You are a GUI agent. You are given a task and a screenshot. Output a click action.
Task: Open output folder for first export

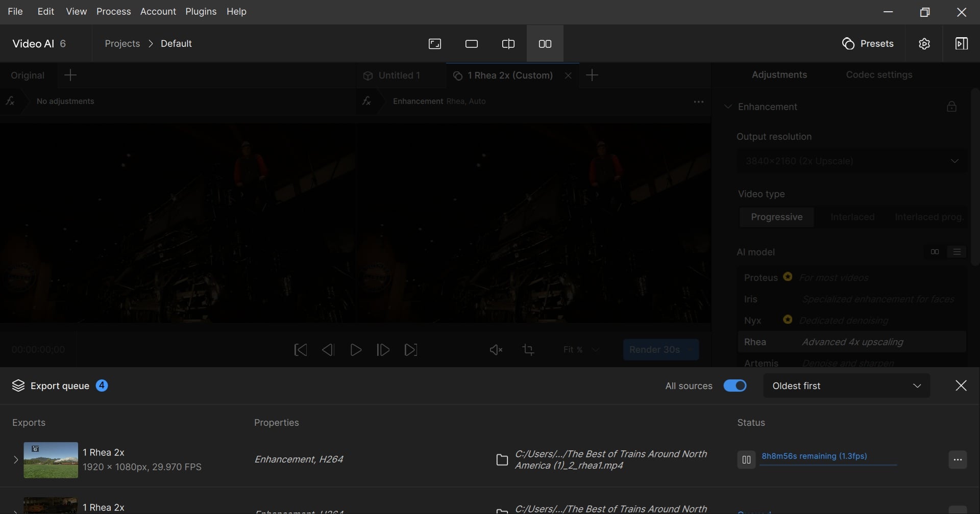point(502,460)
